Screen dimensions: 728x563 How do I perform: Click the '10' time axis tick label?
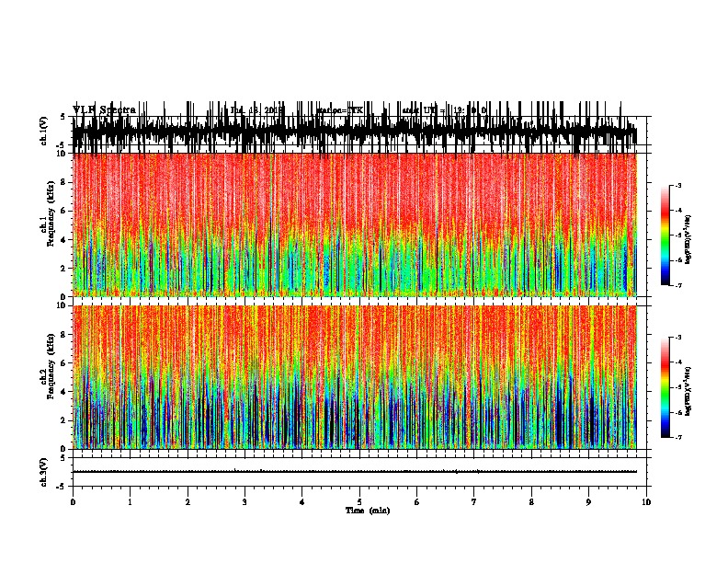(x=646, y=501)
